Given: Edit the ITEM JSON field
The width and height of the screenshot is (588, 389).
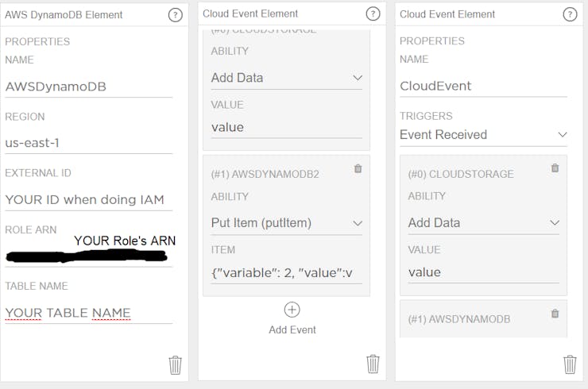Looking at the screenshot, I should (287, 273).
